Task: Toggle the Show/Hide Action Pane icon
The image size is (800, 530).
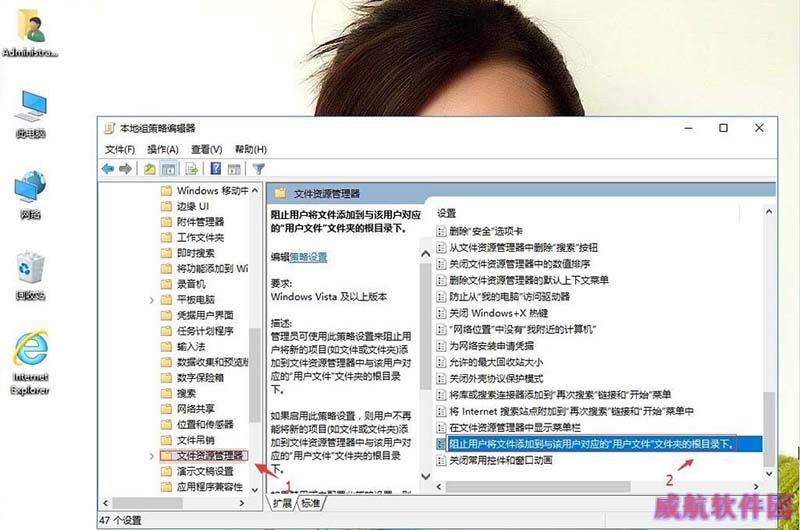Action: [234, 169]
